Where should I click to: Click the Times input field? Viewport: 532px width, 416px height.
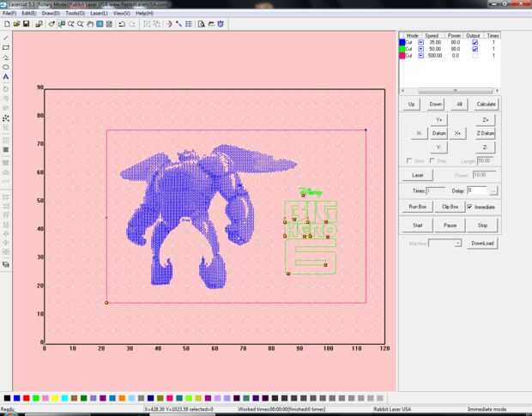point(436,190)
